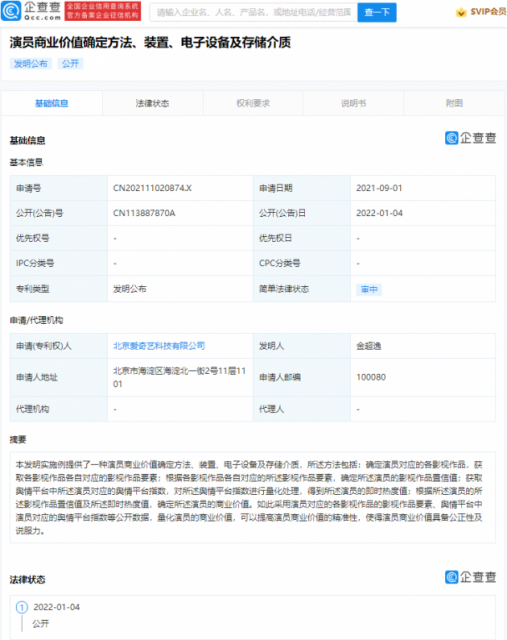The height and width of the screenshot is (640, 507).
Task: Select the applicant address cell text
Action: pyautogui.click(x=179, y=377)
